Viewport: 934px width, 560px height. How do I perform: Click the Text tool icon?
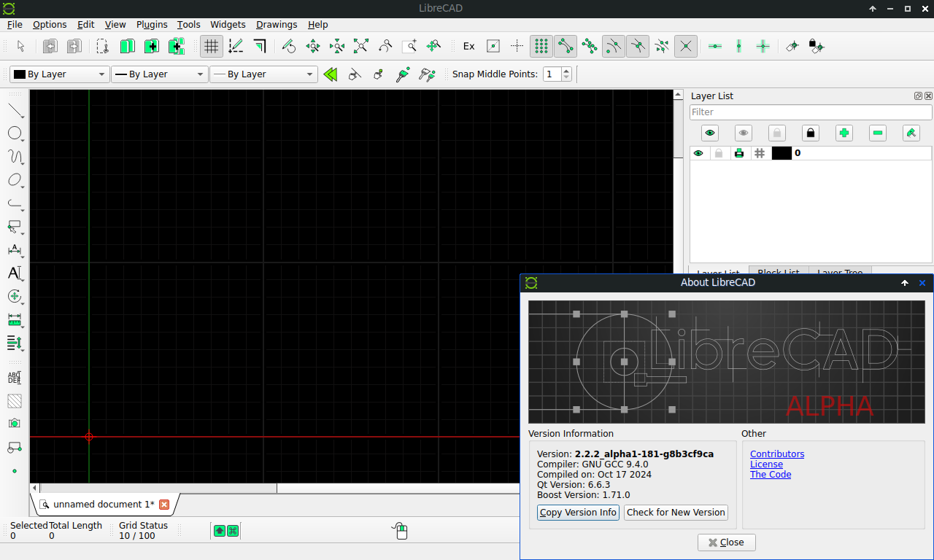pos(15,273)
